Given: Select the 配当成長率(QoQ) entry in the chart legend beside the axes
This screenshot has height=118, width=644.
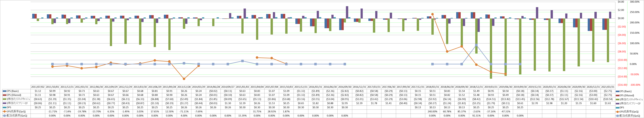Looking at the screenshot, I should pos(628,116).
